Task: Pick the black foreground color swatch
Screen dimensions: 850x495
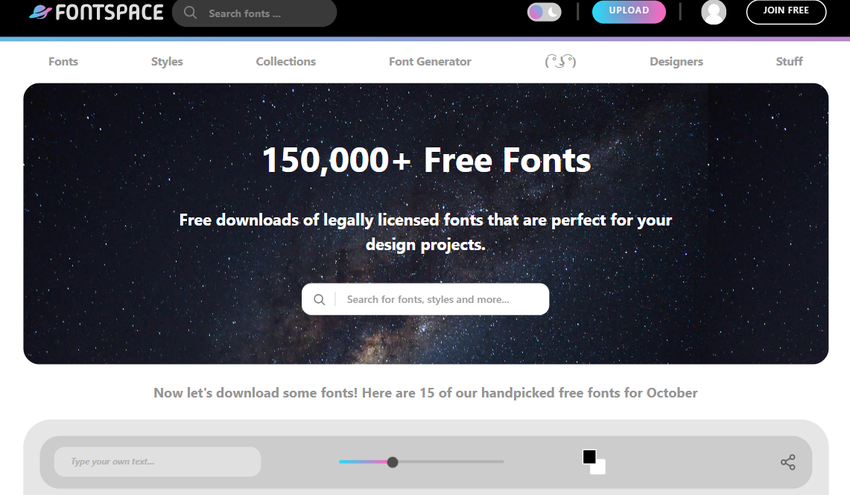Action: point(589,456)
